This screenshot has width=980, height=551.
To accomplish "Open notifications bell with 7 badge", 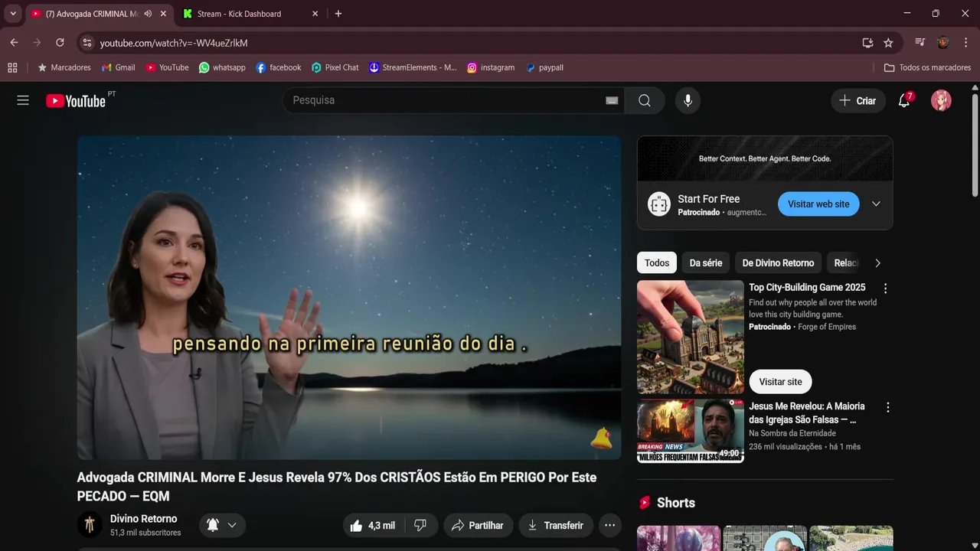I will click(x=904, y=100).
